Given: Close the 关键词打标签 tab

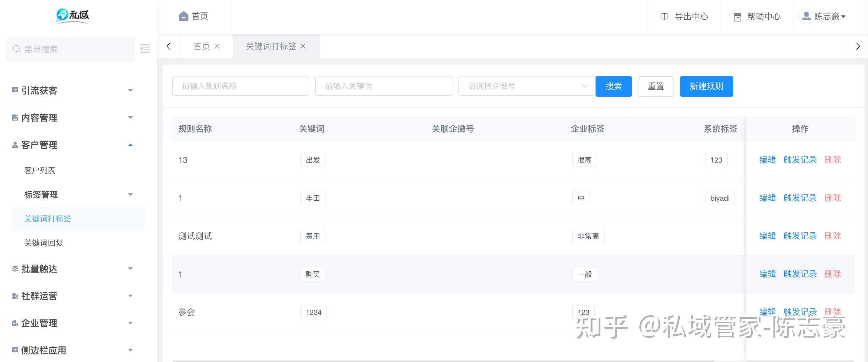Looking at the screenshot, I should pos(303,46).
